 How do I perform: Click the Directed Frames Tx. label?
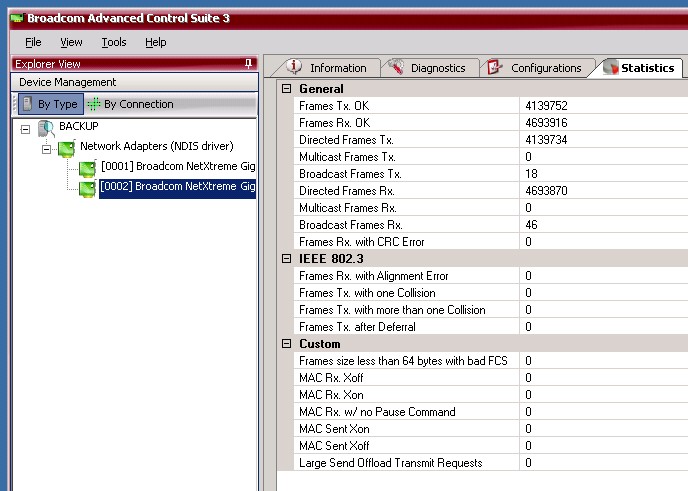coord(346,140)
